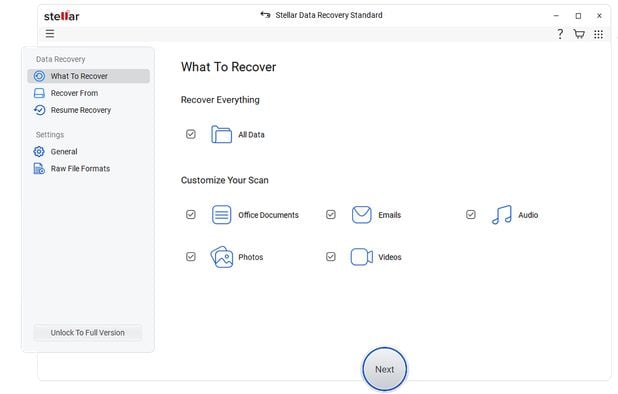
Task: Click the Recover From drive icon
Action: 39,93
